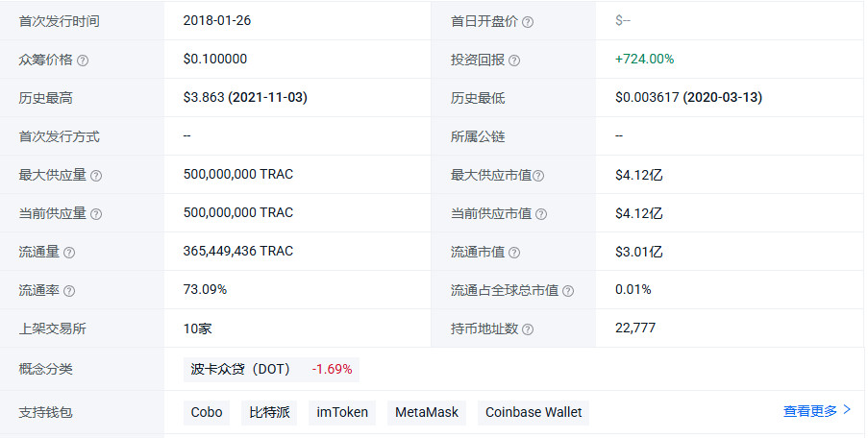Open the 比特派 wallet tag
Viewport: 868px width, 438px height.
click(x=269, y=413)
